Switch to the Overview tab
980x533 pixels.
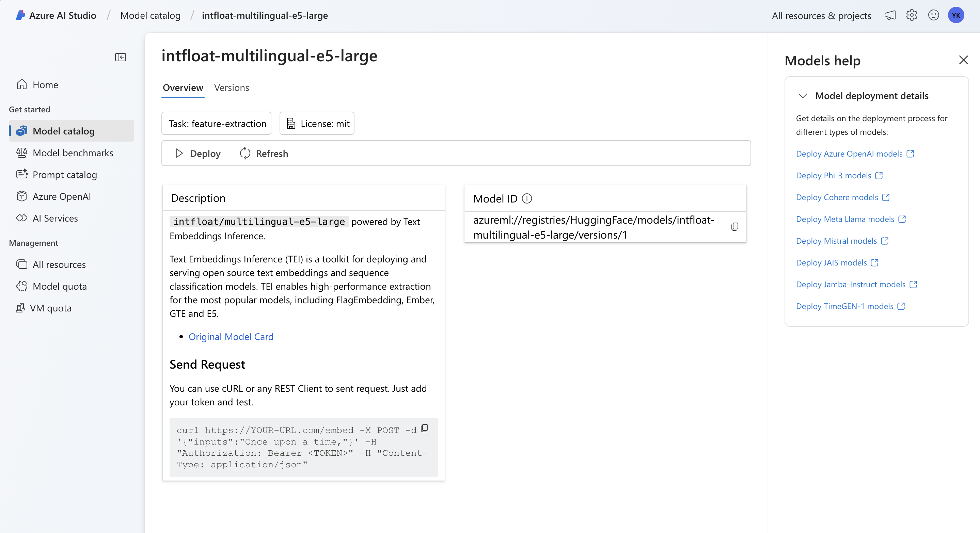pos(183,88)
